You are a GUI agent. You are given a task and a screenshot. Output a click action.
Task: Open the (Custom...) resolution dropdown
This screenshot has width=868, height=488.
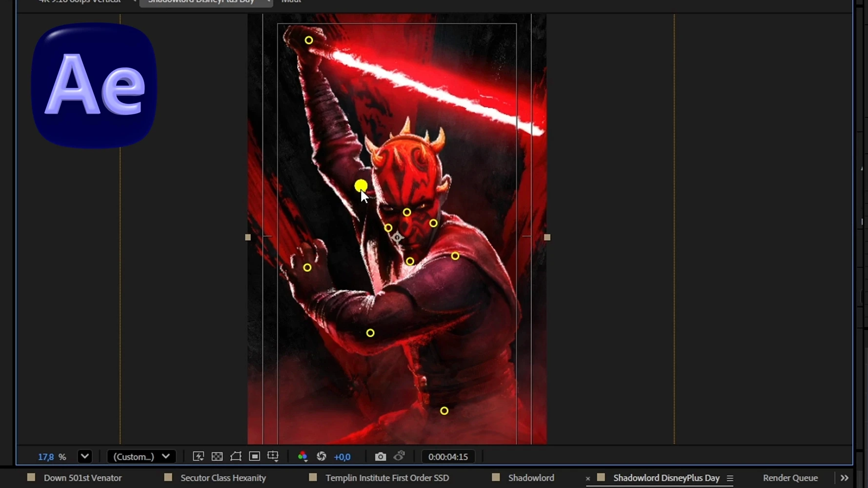point(141,456)
